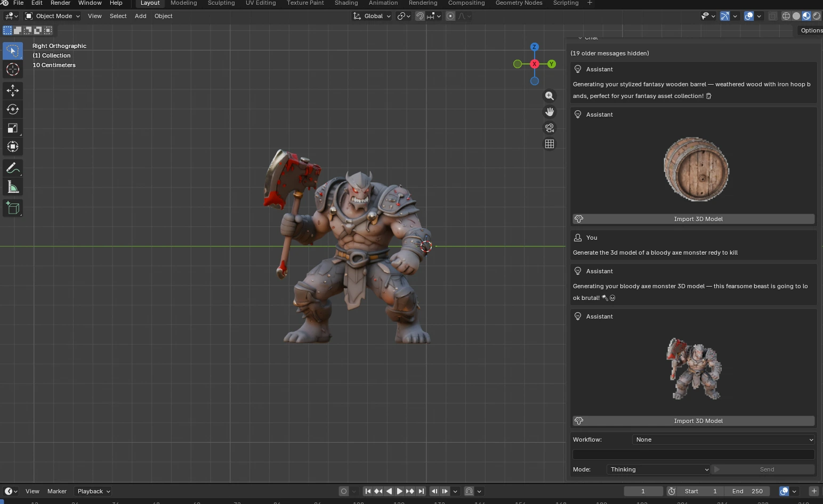Screen dimensions: 823x504
Task: Expand gizmo visibility options arrow
Action: coord(735,16)
